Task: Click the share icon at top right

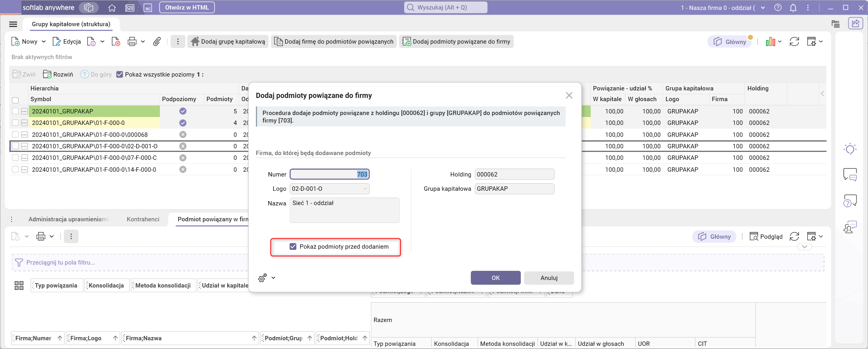Action: point(856,23)
